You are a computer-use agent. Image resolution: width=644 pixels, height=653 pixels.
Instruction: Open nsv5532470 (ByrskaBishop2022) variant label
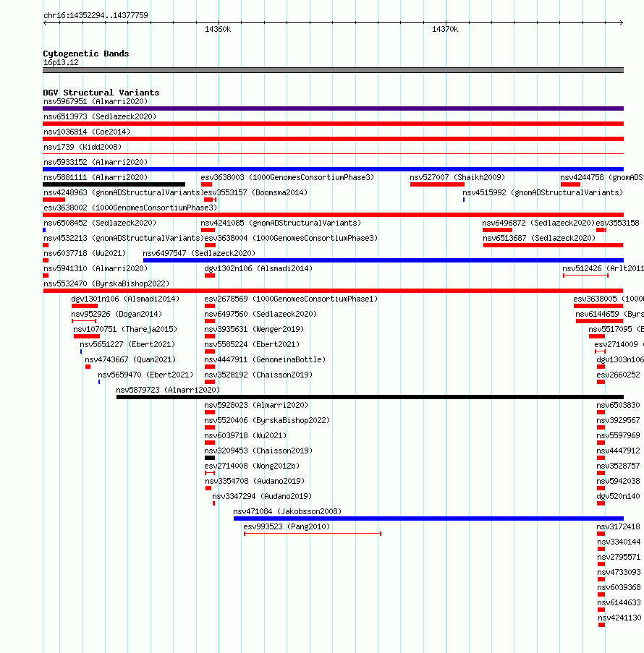[106, 284]
